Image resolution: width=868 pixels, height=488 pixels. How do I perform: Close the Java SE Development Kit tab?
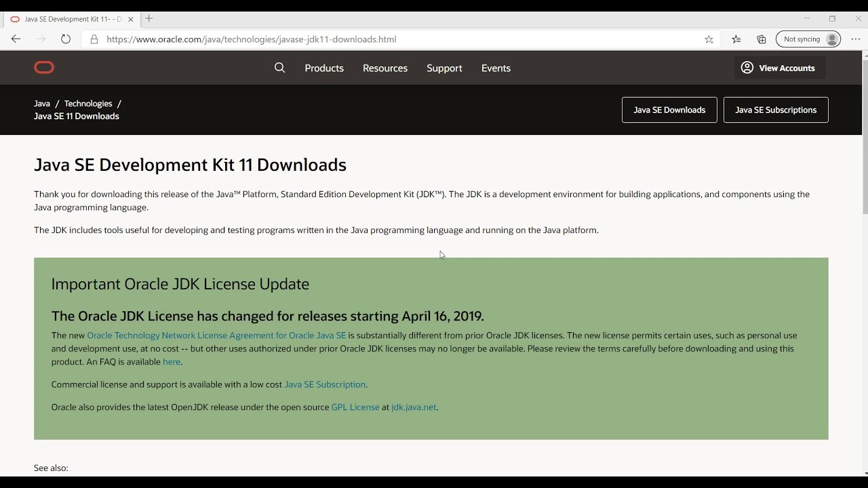pos(131,19)
